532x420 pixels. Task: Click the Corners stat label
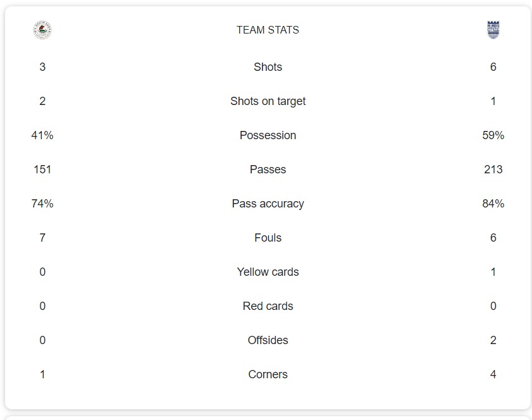click(x=268, y=374)
